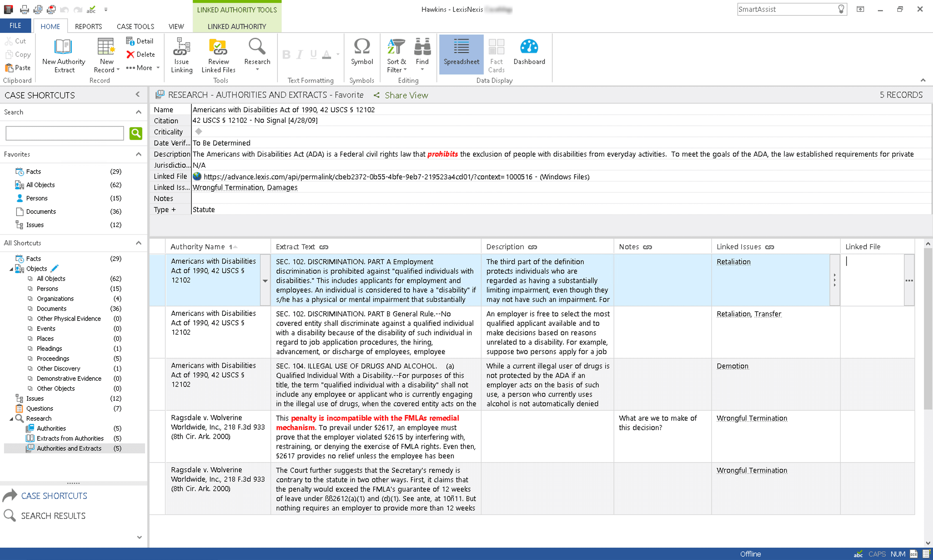Open the Issue Linking tool
The height and width of the screenshot is (560, 933).
(182, 47)
